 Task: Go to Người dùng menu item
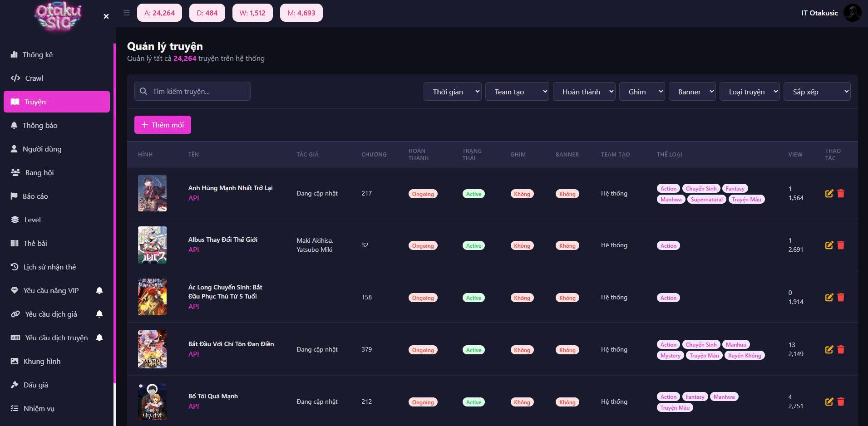click(x=42, y=149)
